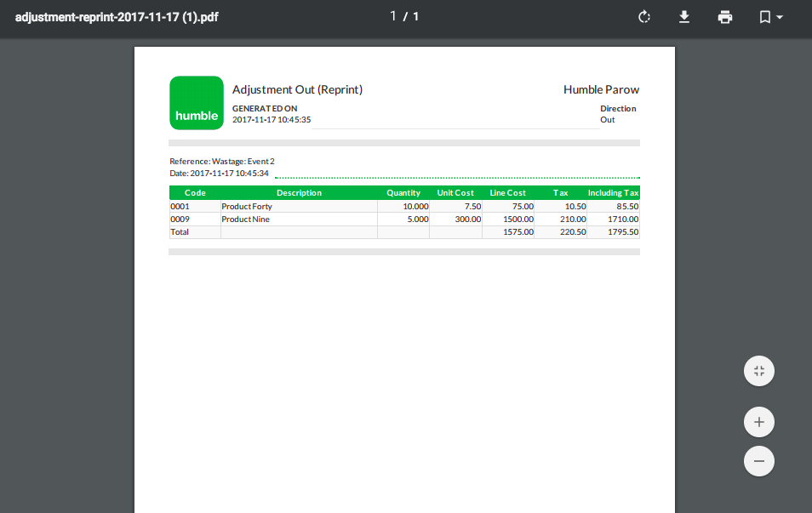The height and width of the screenshot is (513, 812).
Task: Click the 'Out' direction value
Action: click(608, 120)
